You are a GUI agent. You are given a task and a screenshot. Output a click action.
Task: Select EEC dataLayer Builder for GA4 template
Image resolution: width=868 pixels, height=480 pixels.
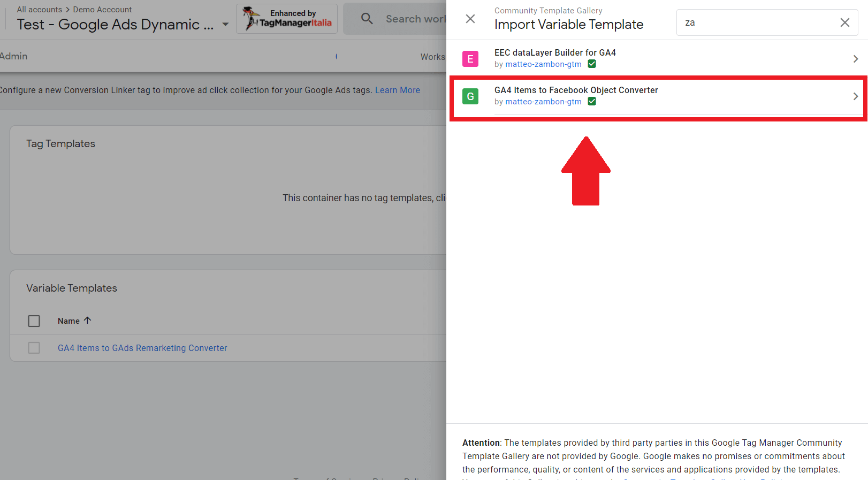pyautogui.click(x=657, y=59)
